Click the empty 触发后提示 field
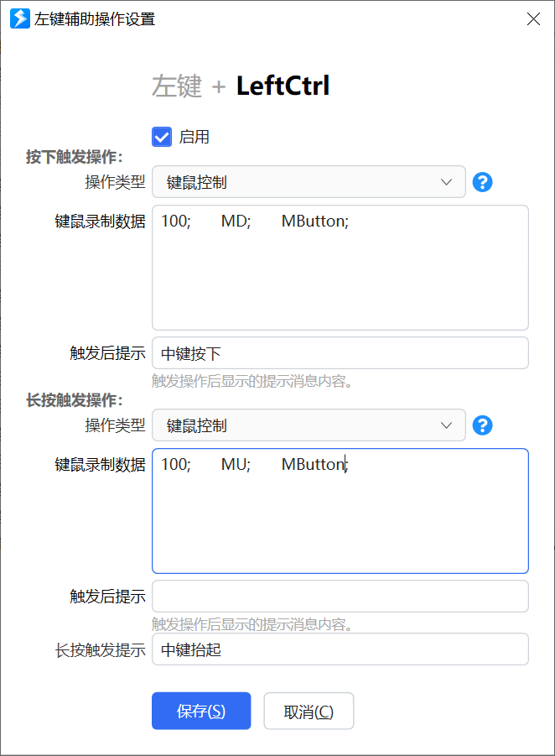The width and height of the screenshot is (555, 756). pos(340,596)
